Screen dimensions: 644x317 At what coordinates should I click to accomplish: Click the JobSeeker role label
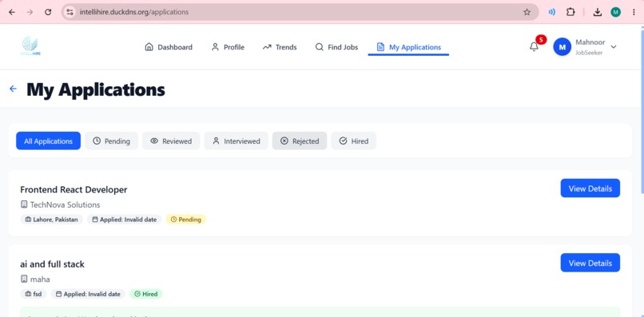[589, 53]
